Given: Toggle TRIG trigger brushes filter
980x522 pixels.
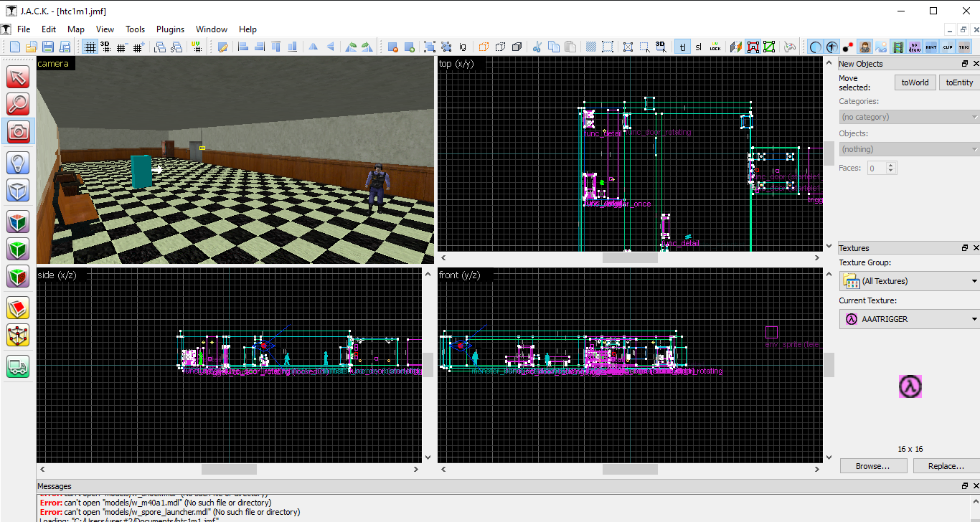Looking at the screenshot, I should pyautogui.click(x=964, y=47).
